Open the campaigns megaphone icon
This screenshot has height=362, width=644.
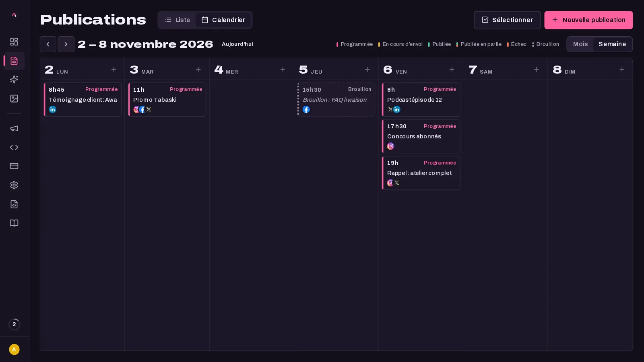14,128
